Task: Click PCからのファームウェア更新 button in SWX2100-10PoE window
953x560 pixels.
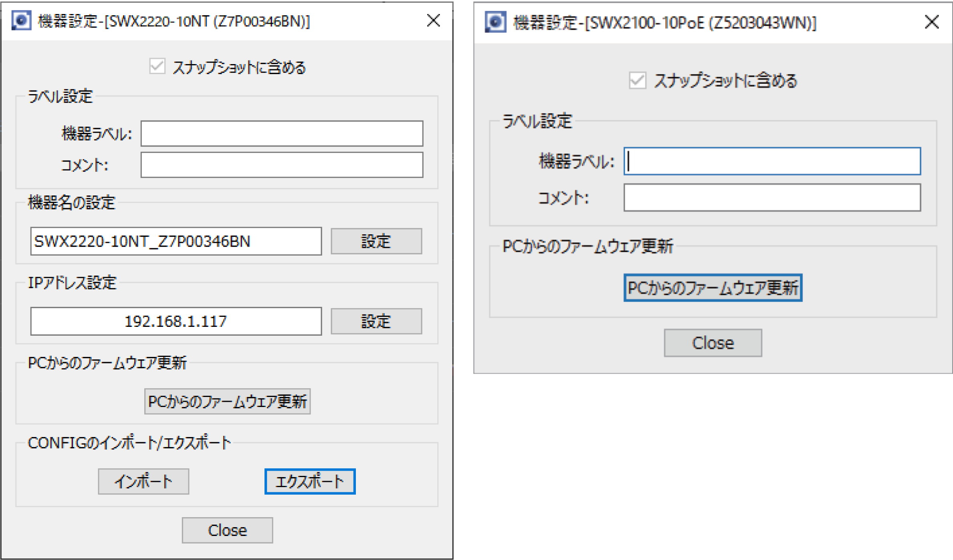Action: [713, 288]
